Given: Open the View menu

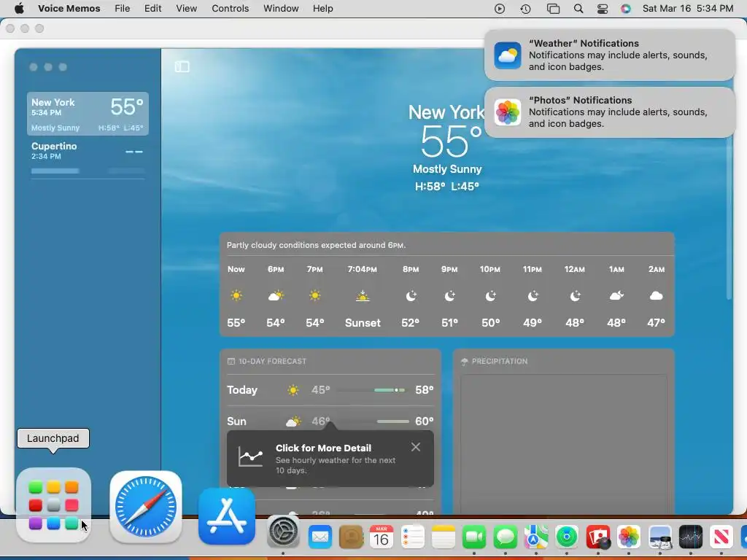Looking at the screenshot, I should tap(186, 8).
